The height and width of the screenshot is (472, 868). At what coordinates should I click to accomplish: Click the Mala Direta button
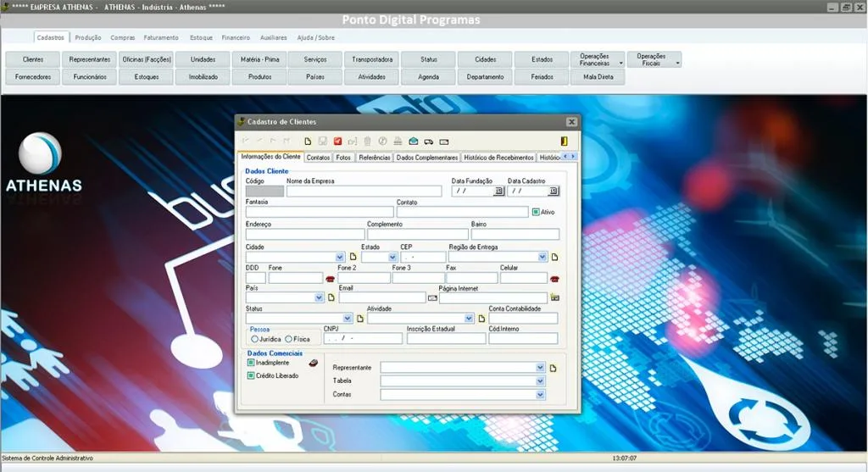click(x=598, y=77)
